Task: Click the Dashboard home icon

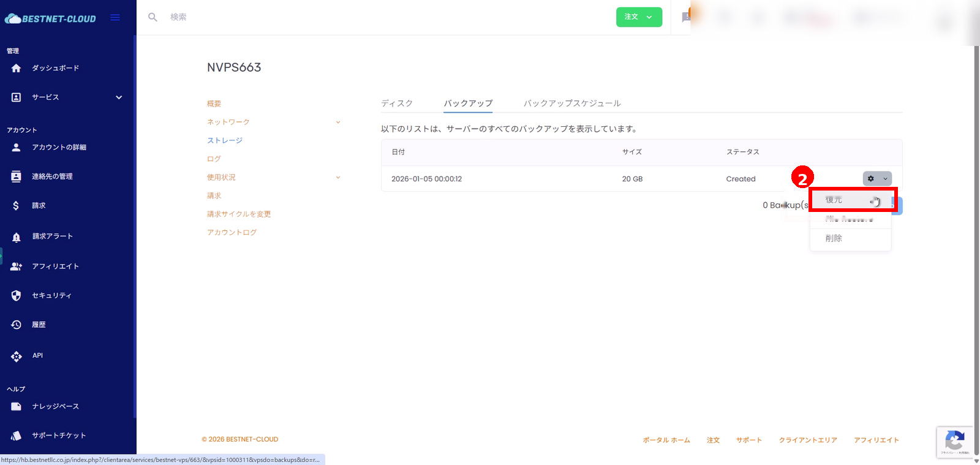Action: click(x=17, y=68)
